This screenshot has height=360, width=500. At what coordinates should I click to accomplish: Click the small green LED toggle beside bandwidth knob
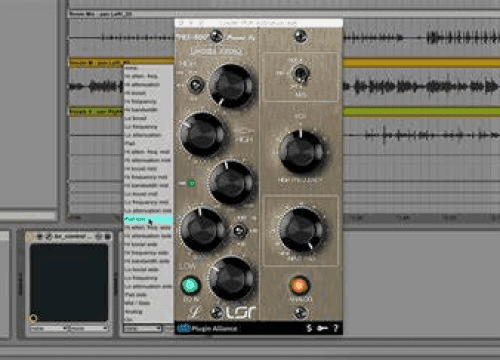click(x=191, y=183)
